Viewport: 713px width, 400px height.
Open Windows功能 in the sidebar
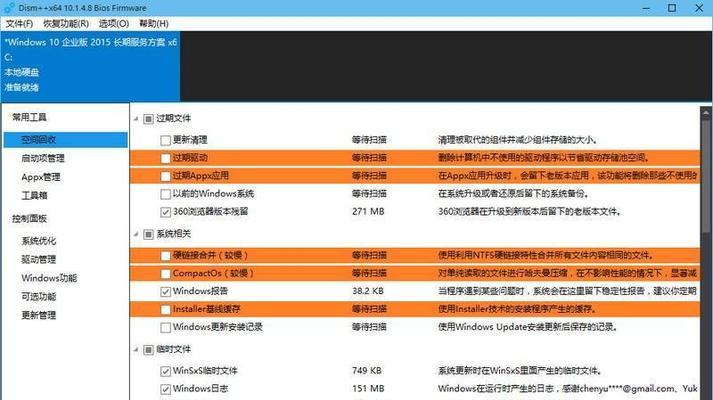49,278
